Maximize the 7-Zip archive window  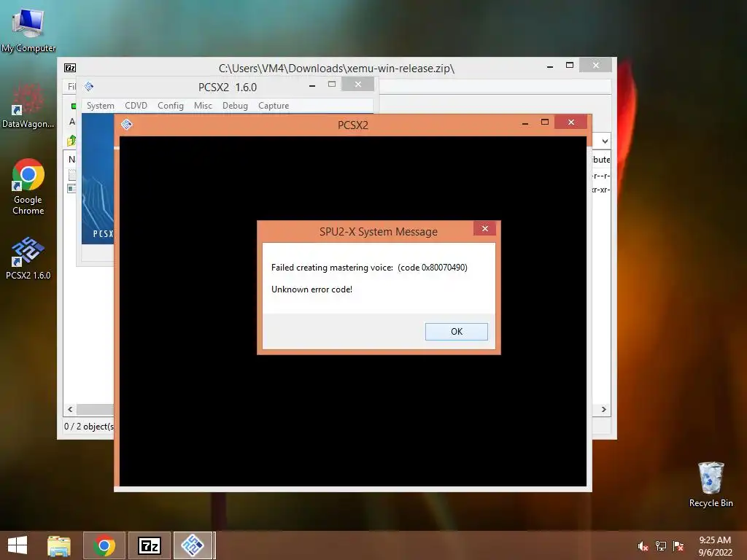(569, 65)
